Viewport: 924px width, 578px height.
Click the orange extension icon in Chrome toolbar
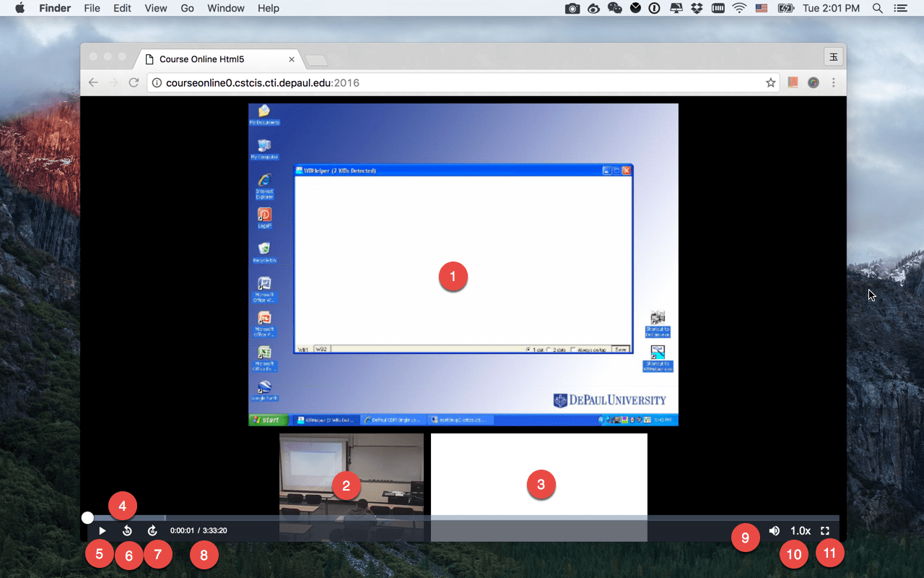pos(793,82)
